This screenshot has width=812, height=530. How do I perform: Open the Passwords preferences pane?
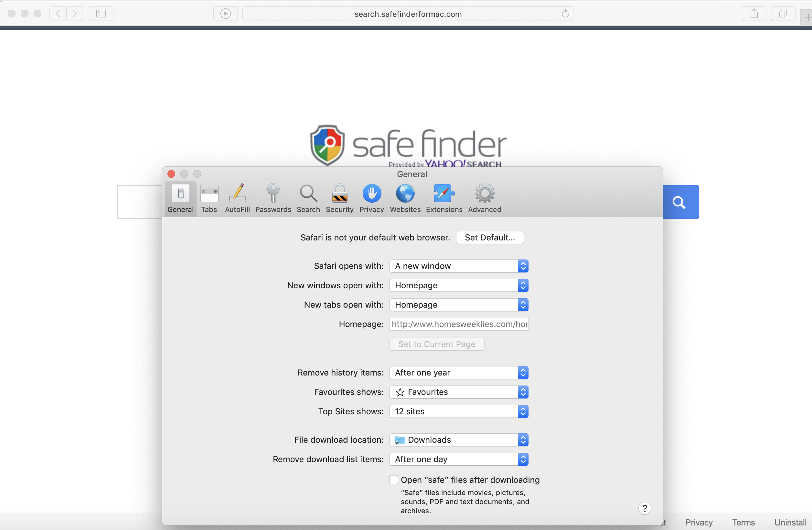click(x=273, y=198)
